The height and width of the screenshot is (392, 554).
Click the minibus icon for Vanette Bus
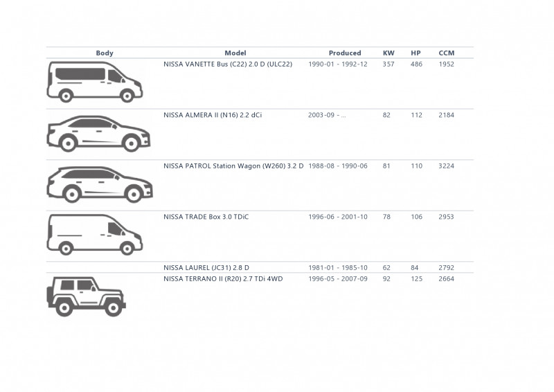pyautogui.click(x=95, y=82)
